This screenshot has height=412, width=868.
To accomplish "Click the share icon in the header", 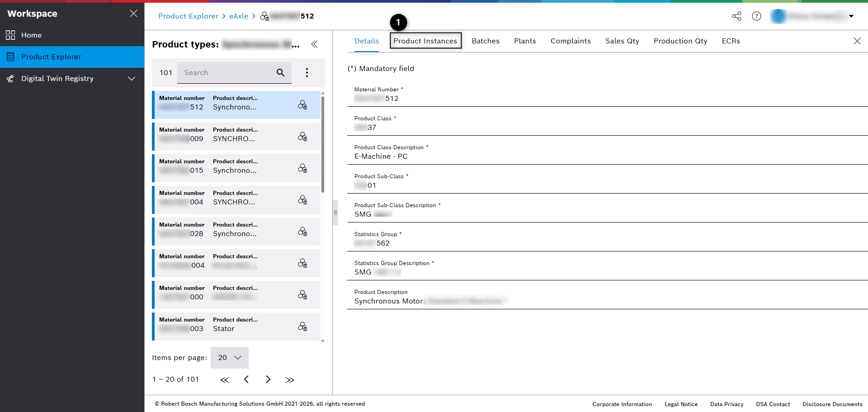I will point(736,16).
